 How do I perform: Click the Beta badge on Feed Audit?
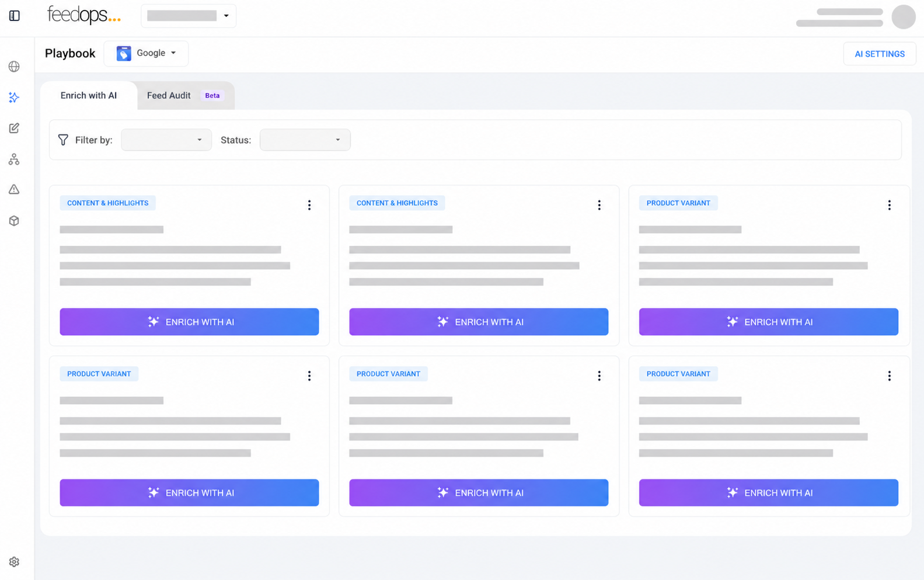point(212,96)
